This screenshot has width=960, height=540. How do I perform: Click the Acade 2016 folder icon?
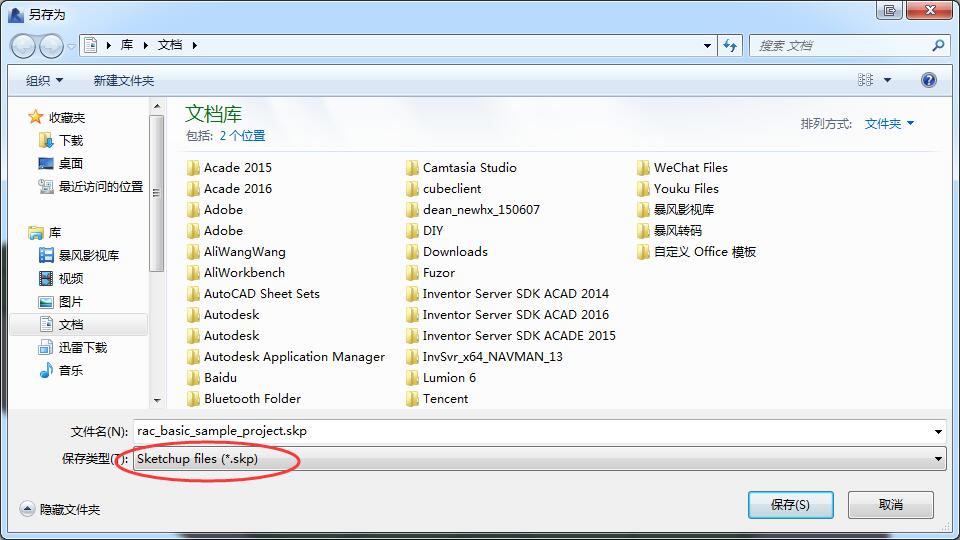193,189
